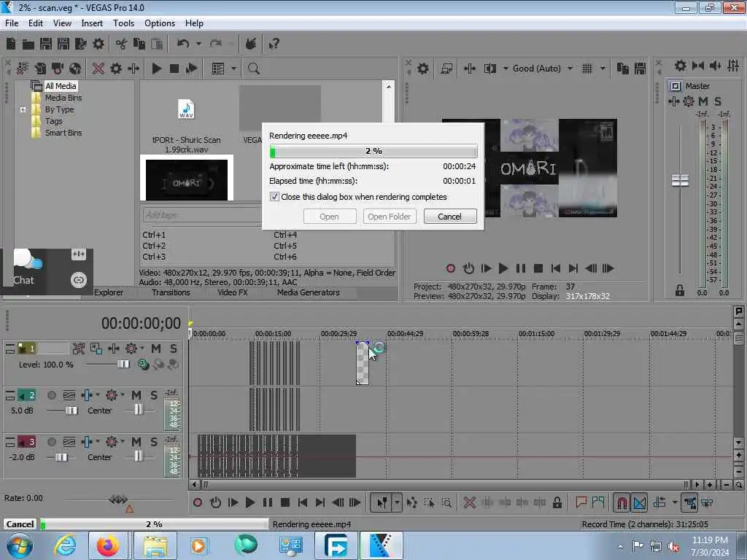
Task: Click the Normal edit tool in timeline toolbar
Action: point(382,502)
